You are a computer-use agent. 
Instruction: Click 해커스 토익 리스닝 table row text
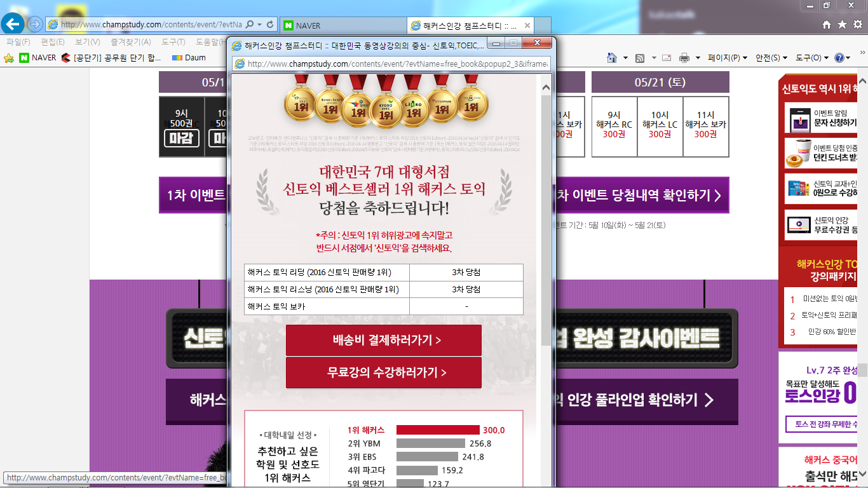coord(323,289)
